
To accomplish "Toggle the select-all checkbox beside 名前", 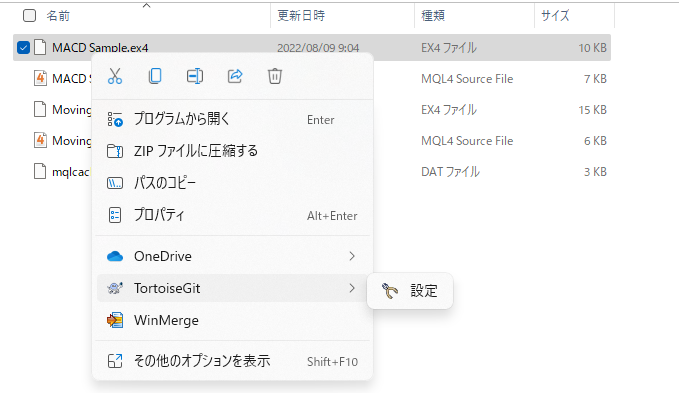I will [x=29, y=16].
